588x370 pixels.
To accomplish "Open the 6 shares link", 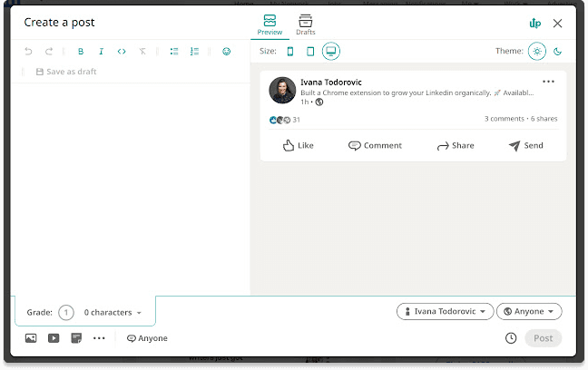I will click(544, 119).
